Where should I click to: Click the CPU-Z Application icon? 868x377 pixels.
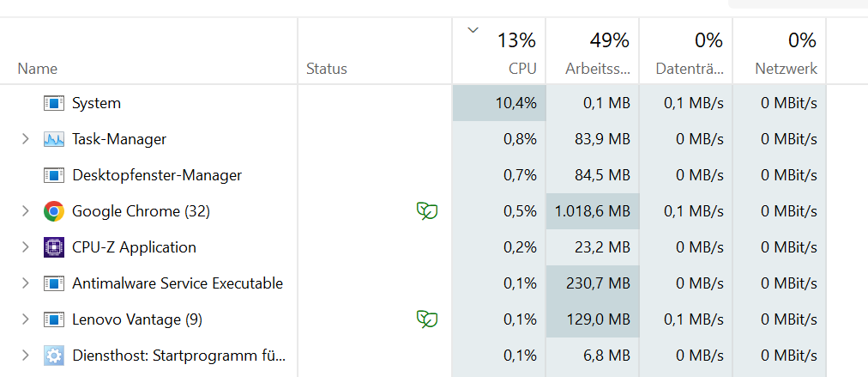[x=54, y=247]
